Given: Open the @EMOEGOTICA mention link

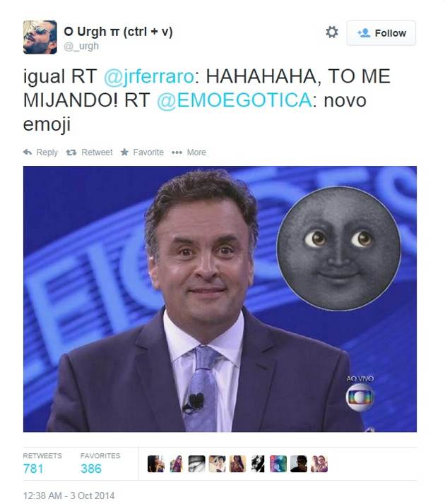Looking at the screenshot, I should pos(235,100).
